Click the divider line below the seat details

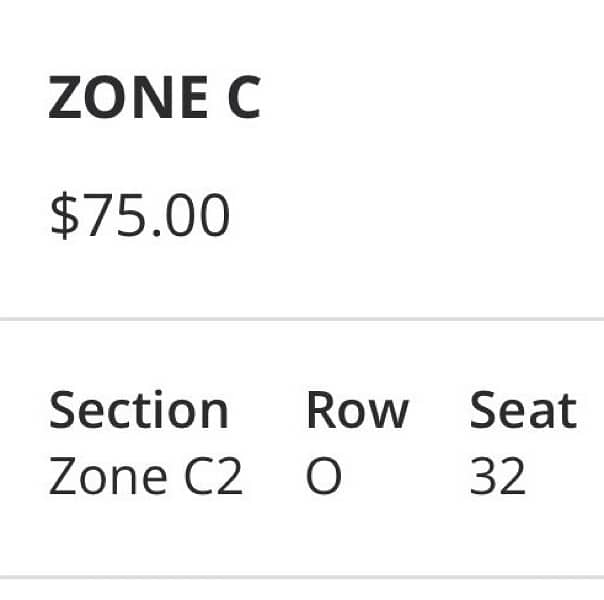click(302, 576)
